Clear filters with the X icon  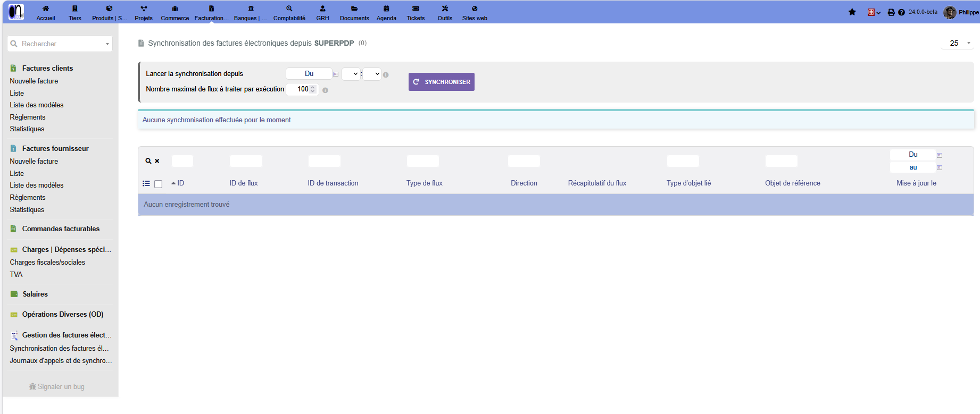click(157, 161)
